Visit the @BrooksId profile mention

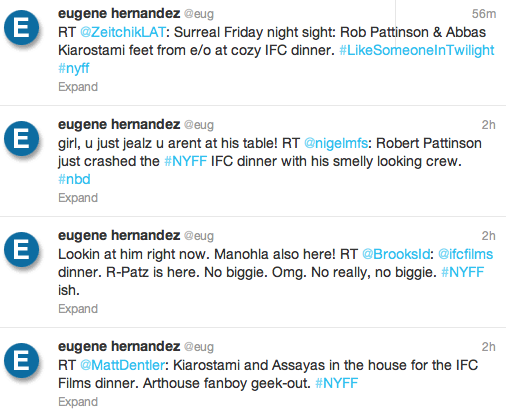tap(396, 254)
